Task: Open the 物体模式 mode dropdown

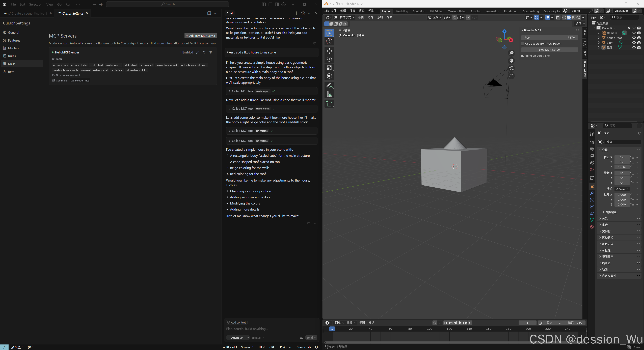Action: tap(344, 17)
